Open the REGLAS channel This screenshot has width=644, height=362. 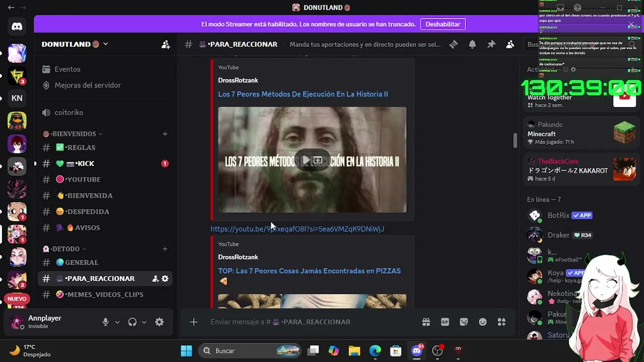click(x=105, y=147)
